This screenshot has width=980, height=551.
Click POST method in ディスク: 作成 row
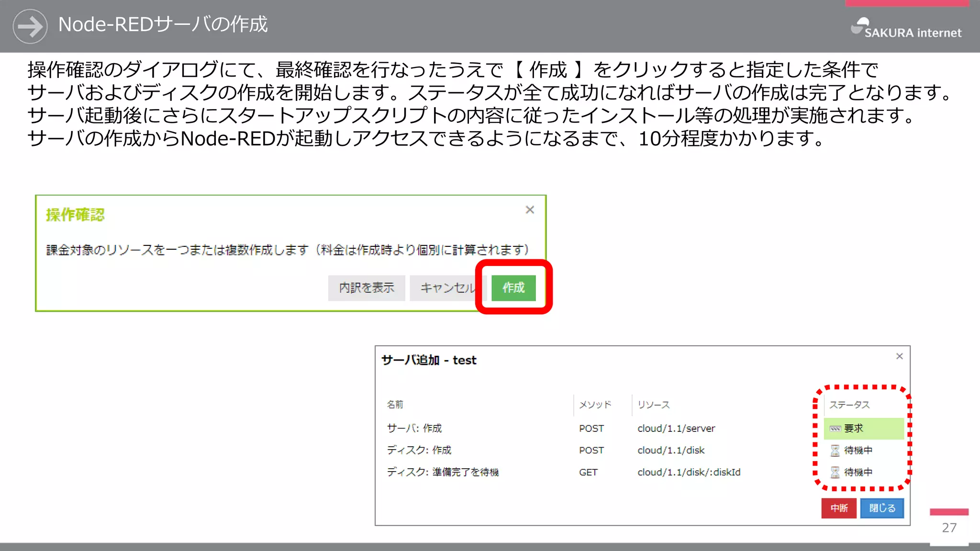[x=591, y=451]
